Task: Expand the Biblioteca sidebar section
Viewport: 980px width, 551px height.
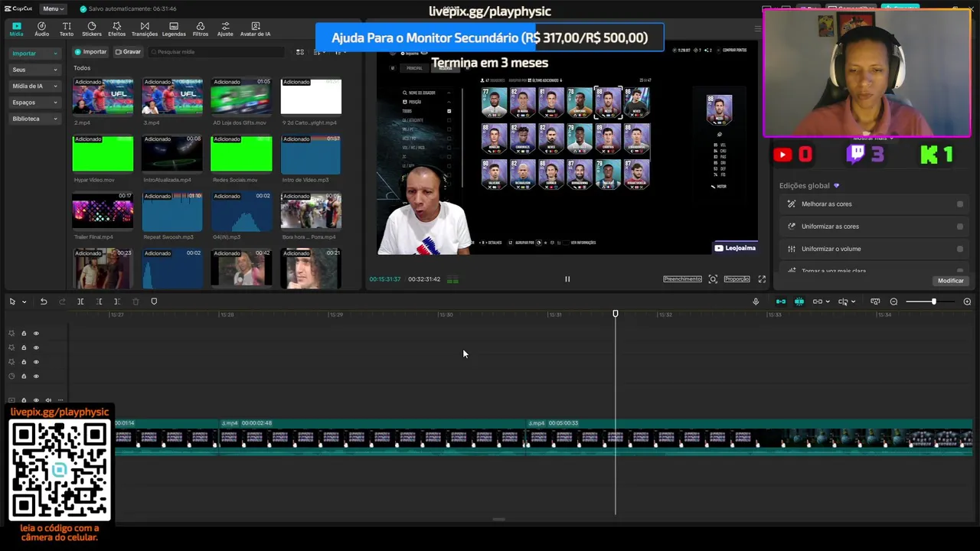Action: (34, 119)
